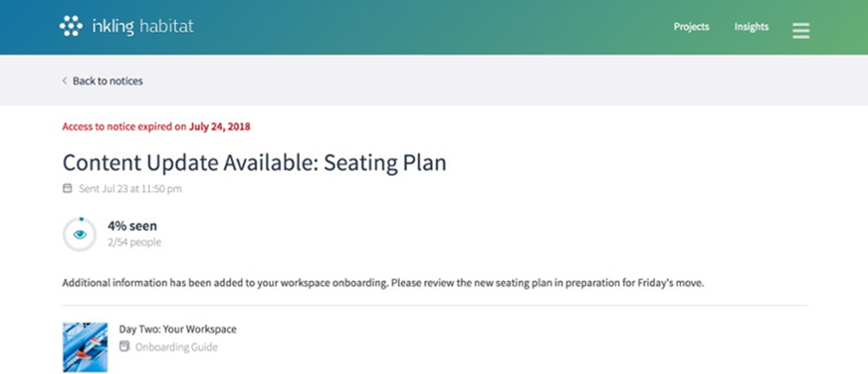Viewport: 868px width, 374px height.
Task: View the "2/54 people" viewer count
Action: pyautogui.click(x=134, y=243)
